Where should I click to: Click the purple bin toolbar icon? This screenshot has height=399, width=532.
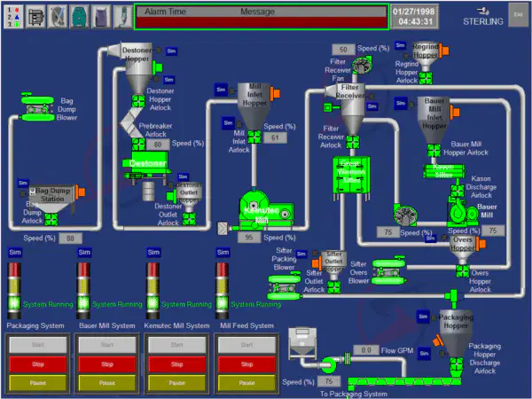coord(101,16)
